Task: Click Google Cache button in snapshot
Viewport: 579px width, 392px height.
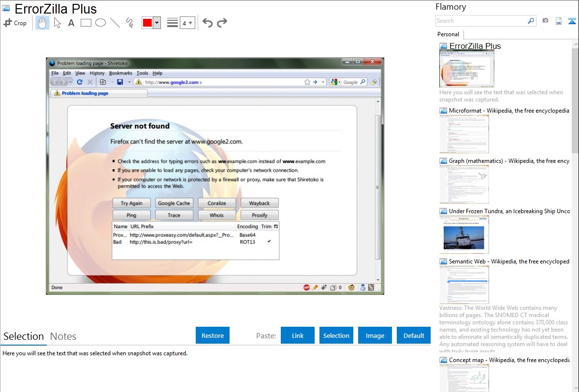Action: tap(174, 203)
